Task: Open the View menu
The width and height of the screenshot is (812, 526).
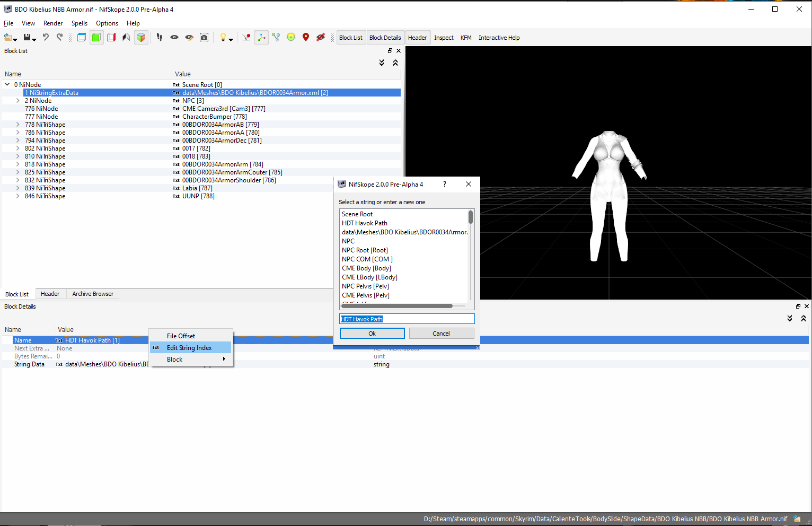Action: pos(28,23)
